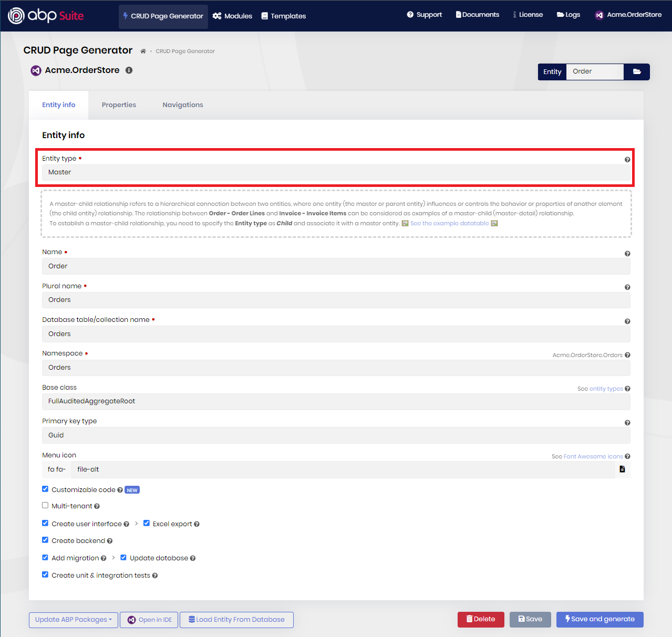672x637 pixels.
Task: Click the Namespace input field
Action: (x=336, y=368)
